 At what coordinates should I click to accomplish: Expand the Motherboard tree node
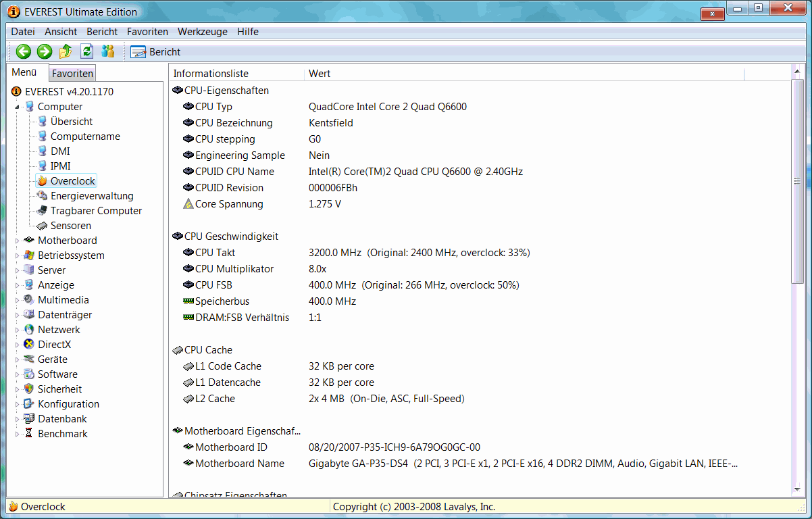[x=17, y=241]
